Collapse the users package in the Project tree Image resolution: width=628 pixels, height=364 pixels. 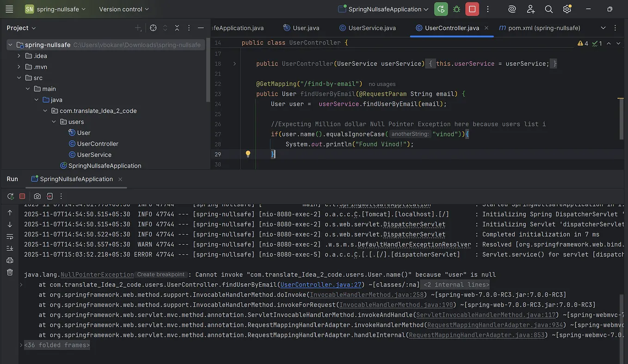click(x=54, y=121)
